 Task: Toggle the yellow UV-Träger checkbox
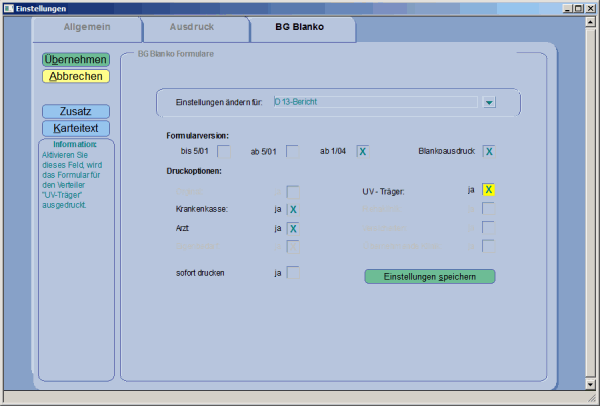(x=489, y=190)
